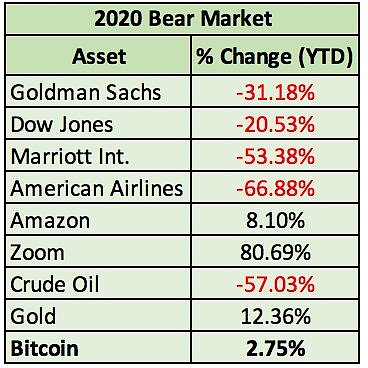The width and height of the screenshot is (368, 368).
Task: Click the Amazon cell
Action: point(98,219)
